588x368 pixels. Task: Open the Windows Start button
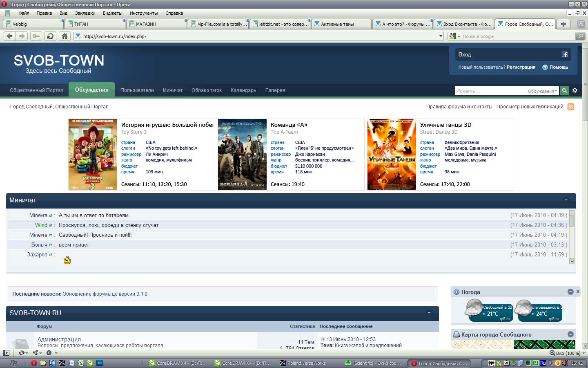coord(13,363)
